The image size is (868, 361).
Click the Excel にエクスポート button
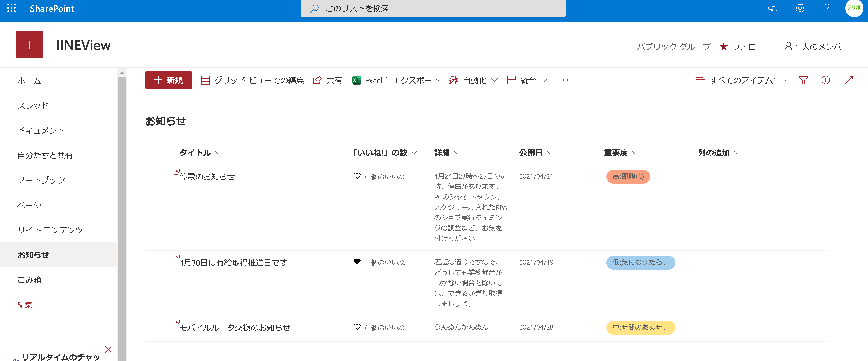(x=395, y=80)
